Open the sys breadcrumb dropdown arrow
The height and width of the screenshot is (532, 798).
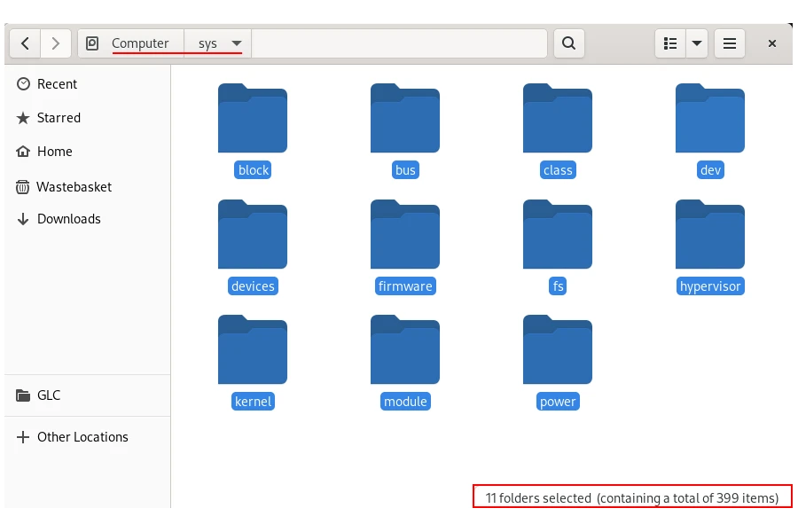click(x=237, y=43)
